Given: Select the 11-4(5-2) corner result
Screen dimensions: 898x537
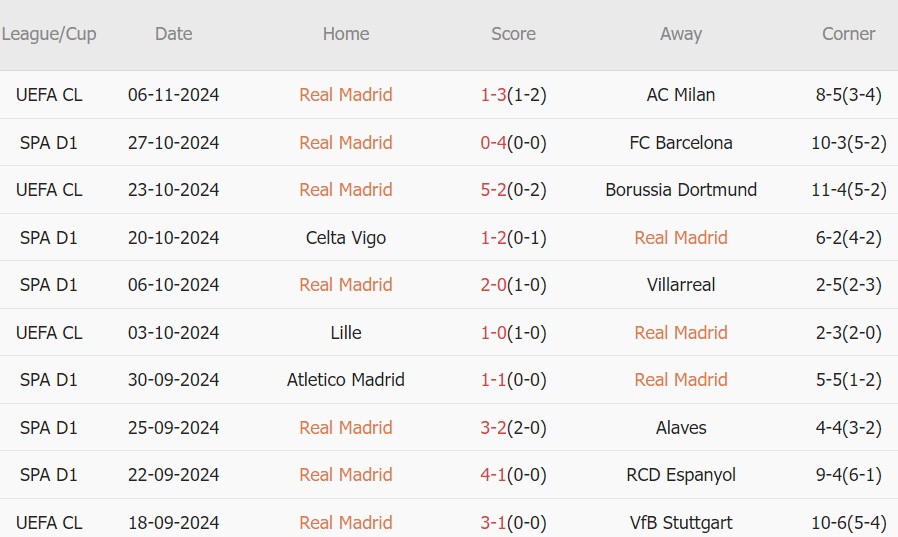Looking at the screenshot, I should [848, 190].
